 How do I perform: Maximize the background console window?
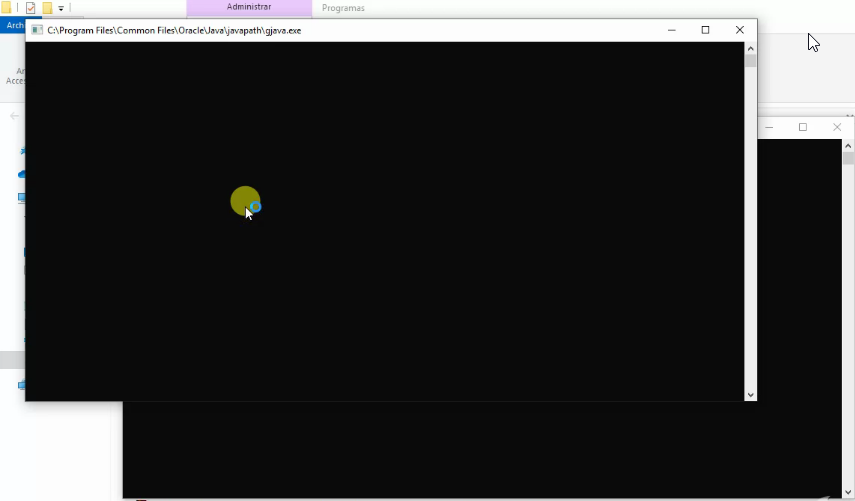802,127
